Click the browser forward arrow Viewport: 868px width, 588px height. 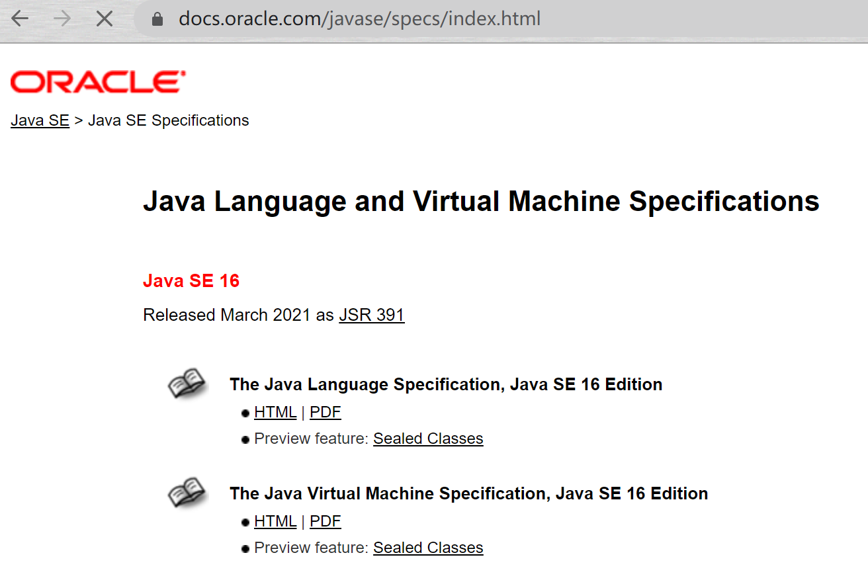[x=62, y=19]
